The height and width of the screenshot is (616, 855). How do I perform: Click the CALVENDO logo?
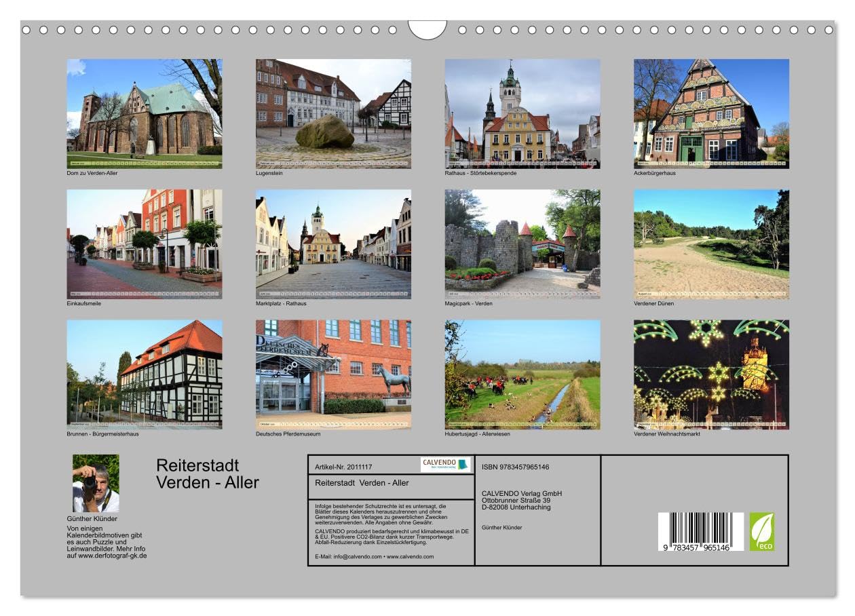click(x=445, y=465)
